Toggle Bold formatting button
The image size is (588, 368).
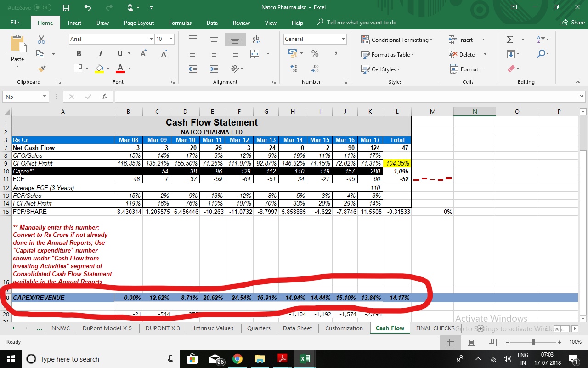[79, 54]
